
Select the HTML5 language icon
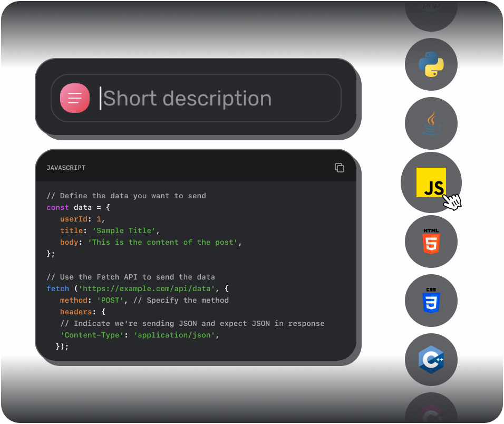pos(431,242)
